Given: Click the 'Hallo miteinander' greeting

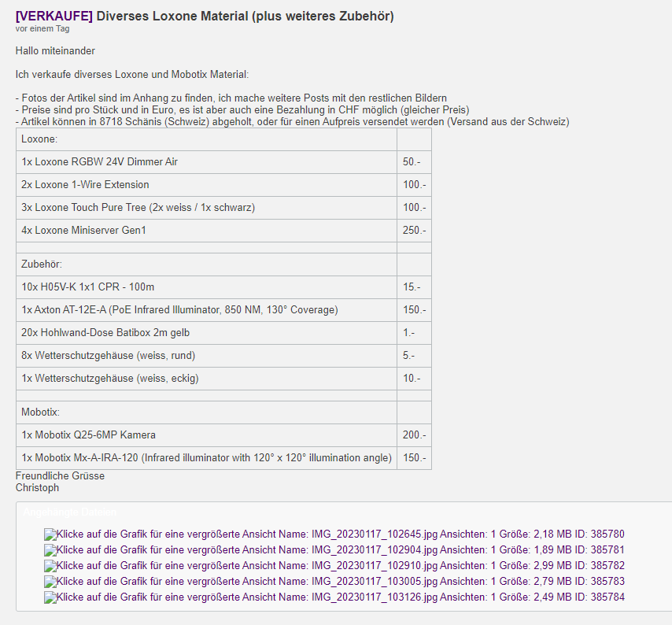Looking at the screenshot, I should pos(55,50).
